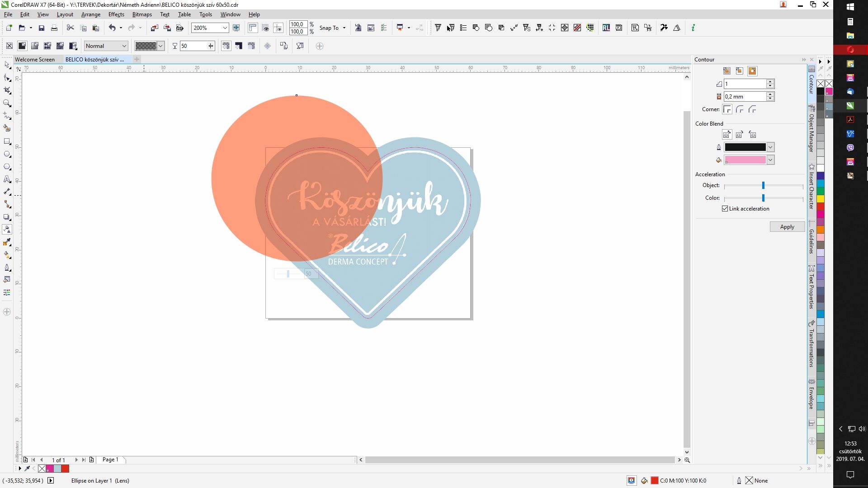Click the Publish to PDF icon
The height and width of the screenshot is (488, 868).
coord(180,28)
